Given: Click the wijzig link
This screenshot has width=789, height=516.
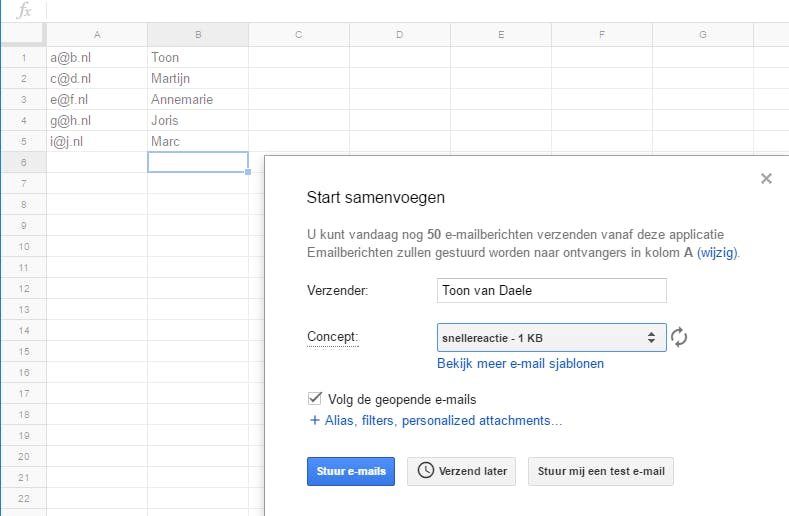Looking at the screenshot, I should [x=717, y=253].
